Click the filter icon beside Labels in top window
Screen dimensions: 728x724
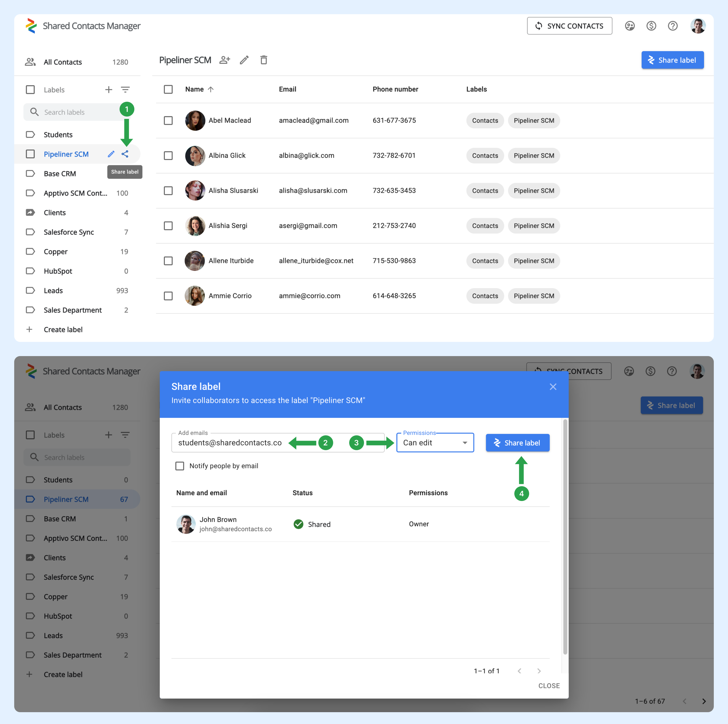[x=125, y=90]
